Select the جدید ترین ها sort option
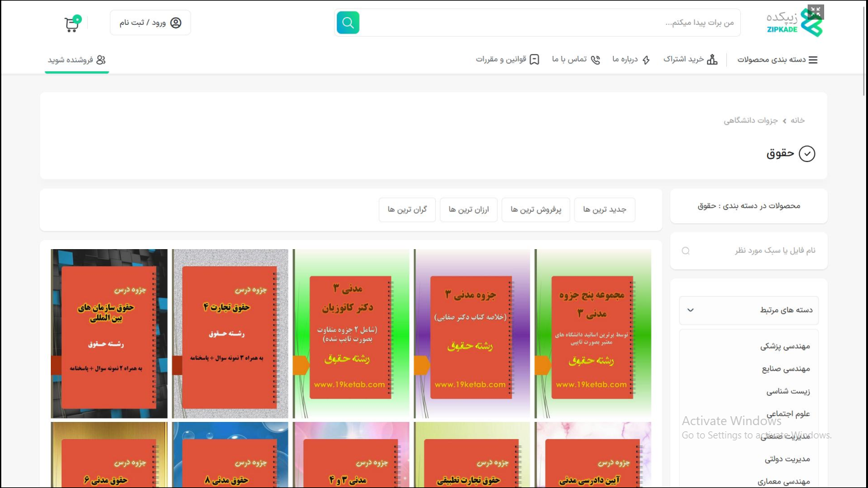The image size is (868, 488). click(604, 210)
